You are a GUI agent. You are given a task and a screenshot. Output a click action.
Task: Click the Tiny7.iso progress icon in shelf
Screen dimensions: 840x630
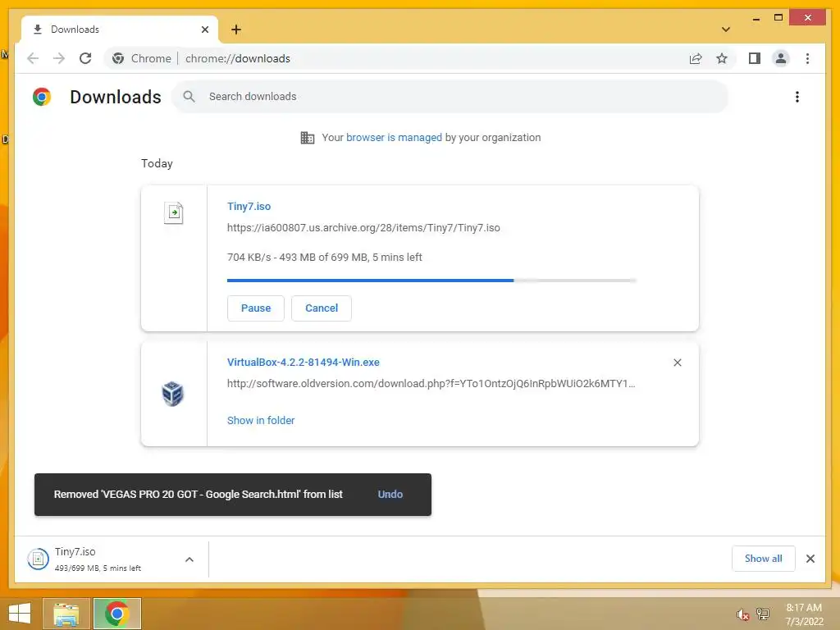point(38,559)
